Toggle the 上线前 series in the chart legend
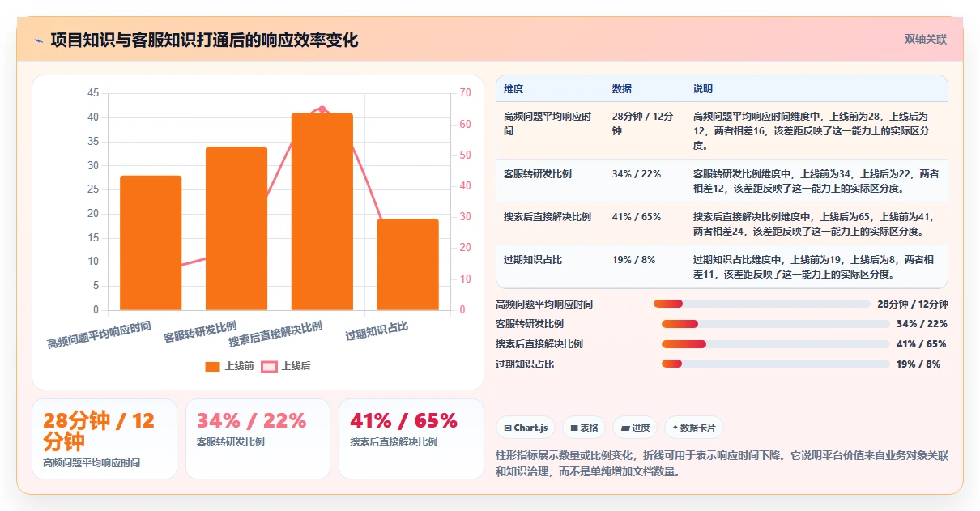This screenshot has height=511, width=980. coord(230,366)
